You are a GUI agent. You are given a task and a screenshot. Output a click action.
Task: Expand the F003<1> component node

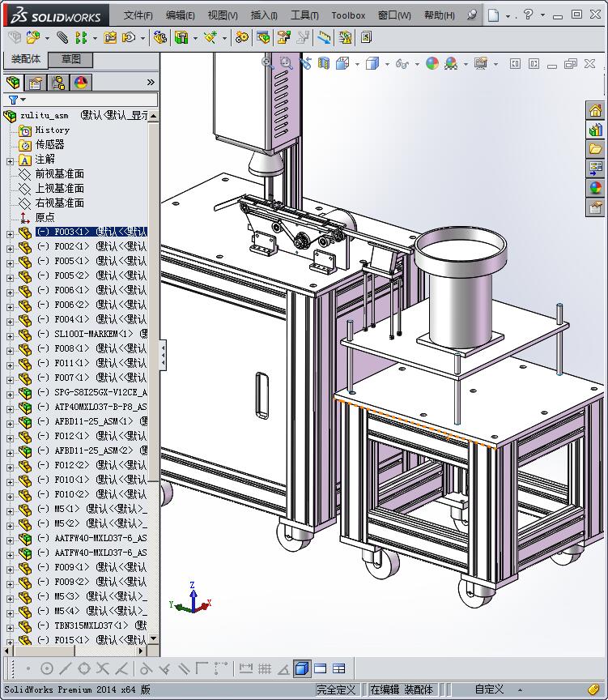[10, 234]
